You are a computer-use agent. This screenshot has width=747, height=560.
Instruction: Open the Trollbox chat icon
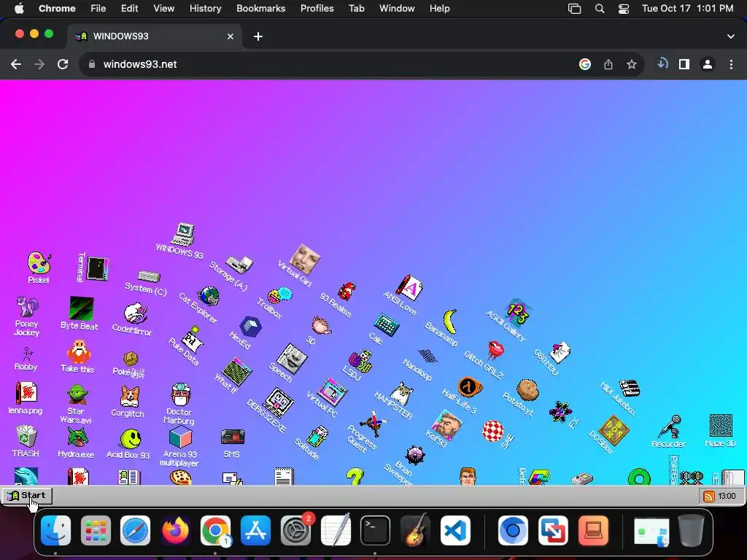point(280,296)
